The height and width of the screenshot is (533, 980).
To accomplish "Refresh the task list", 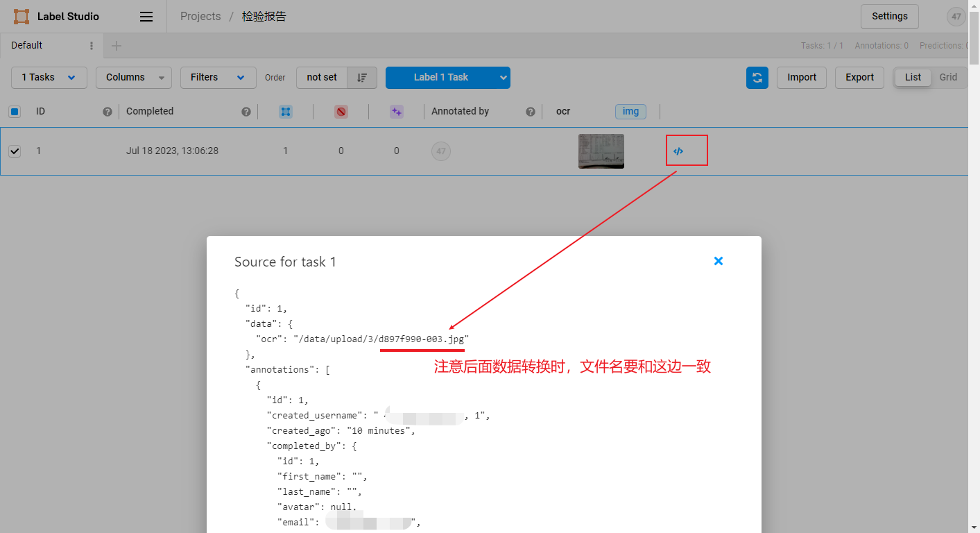I will pos(757,78).
